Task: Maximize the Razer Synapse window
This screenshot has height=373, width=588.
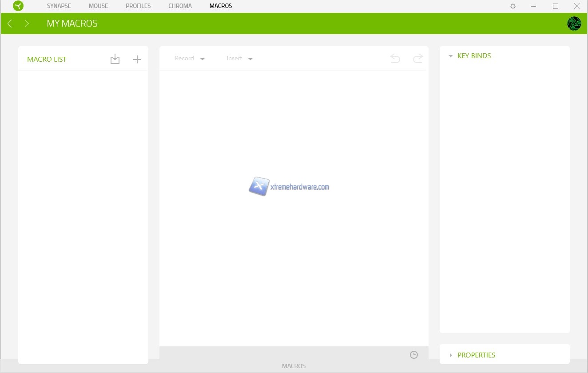Action: tap(555, 6)
